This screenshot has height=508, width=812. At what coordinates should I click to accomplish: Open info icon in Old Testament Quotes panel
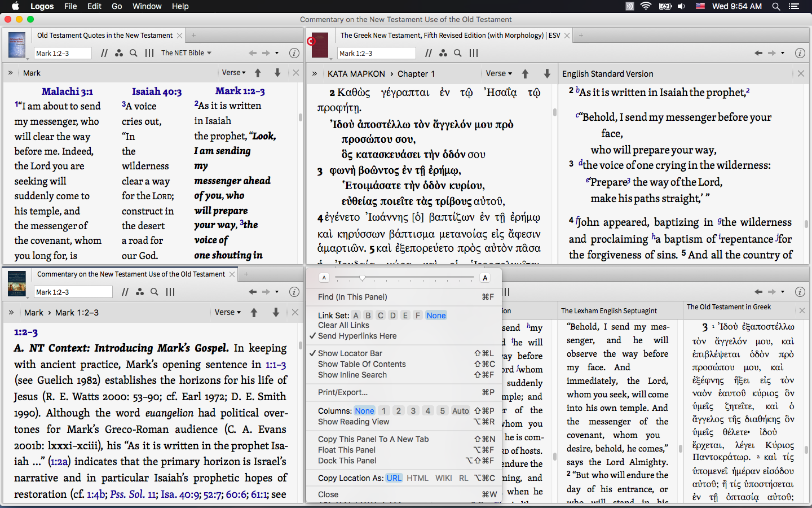pyautogui.click(x=294, y=53)
